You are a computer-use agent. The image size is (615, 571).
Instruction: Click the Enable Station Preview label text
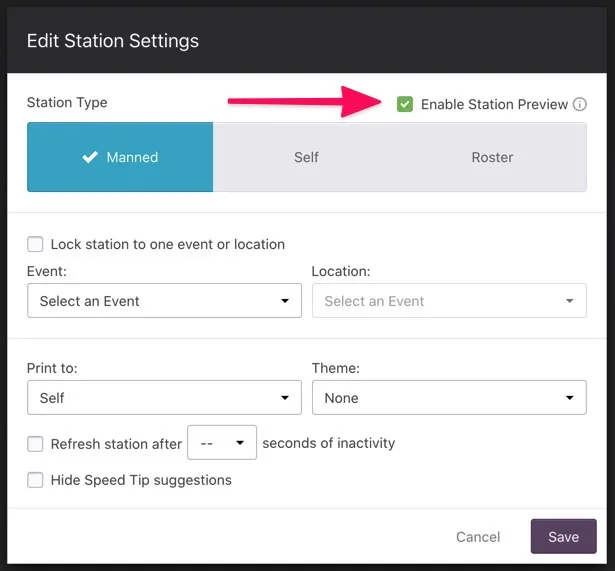coord(494,104)
